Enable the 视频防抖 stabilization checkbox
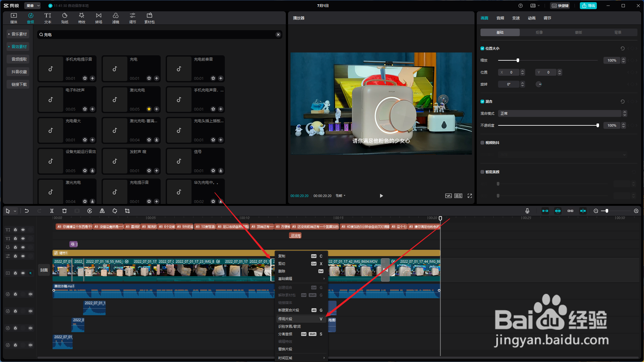The height and width of the screenshot is (362, 644). point(482,143)
